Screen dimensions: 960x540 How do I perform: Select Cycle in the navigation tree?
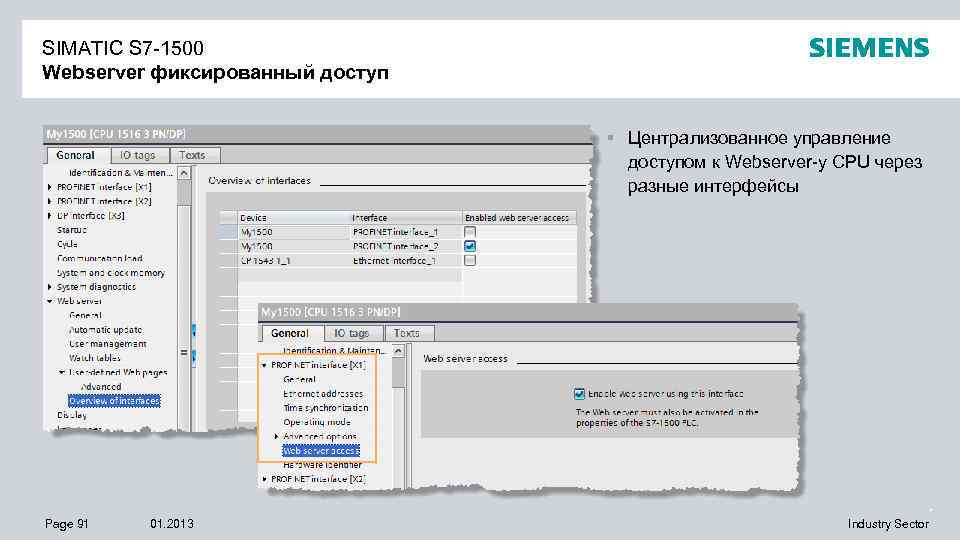pos(67,244)
